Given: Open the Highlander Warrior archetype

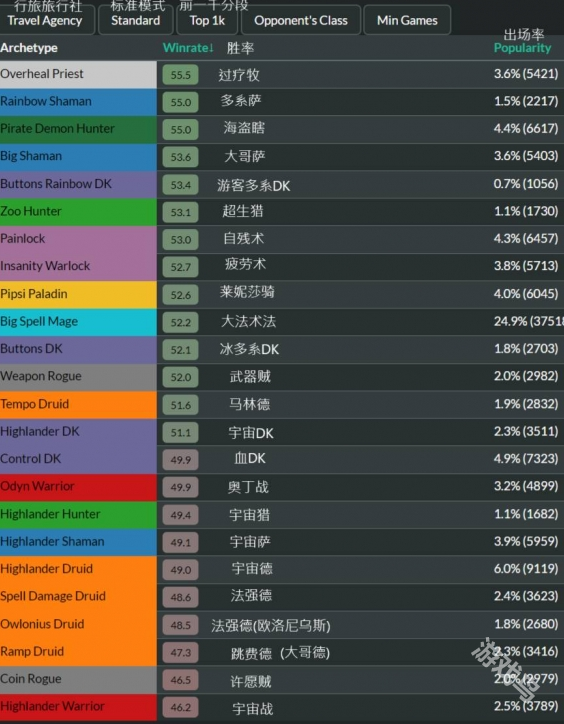Looking at the screenshot, I should [78, 707].
